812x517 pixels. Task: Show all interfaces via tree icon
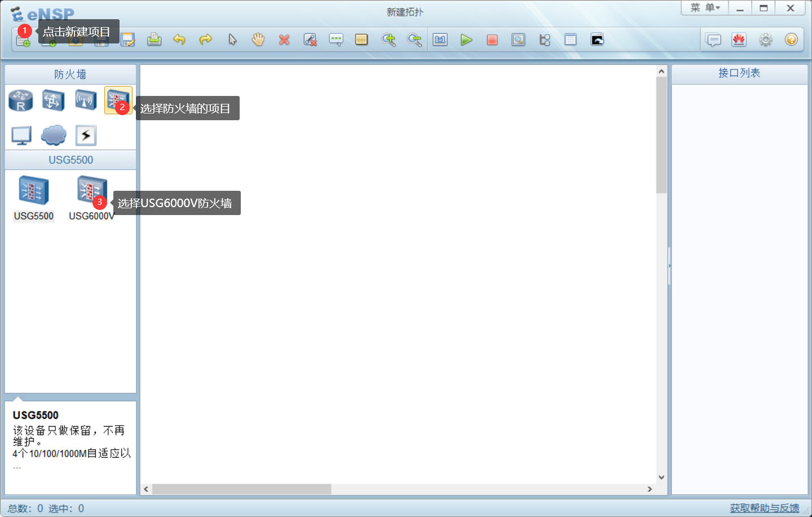click(x=545, y=40)
